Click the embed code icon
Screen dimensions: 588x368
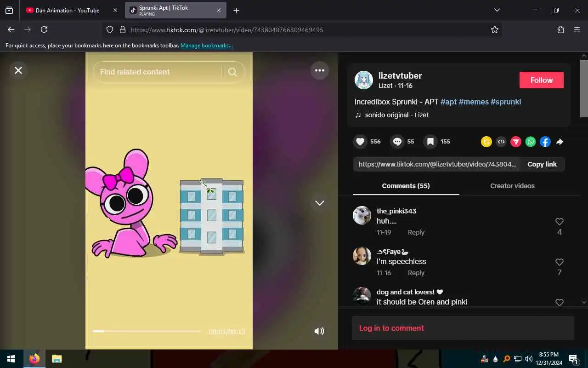501,142
